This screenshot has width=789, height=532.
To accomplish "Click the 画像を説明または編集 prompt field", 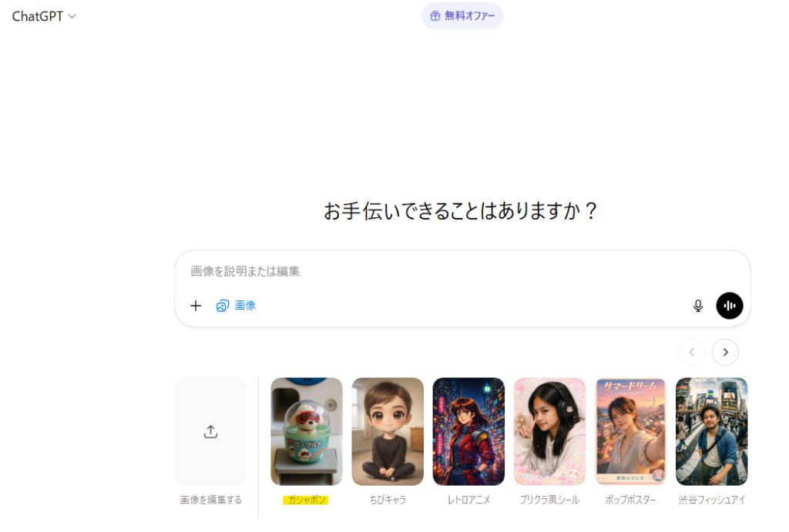I will [462, 272].
